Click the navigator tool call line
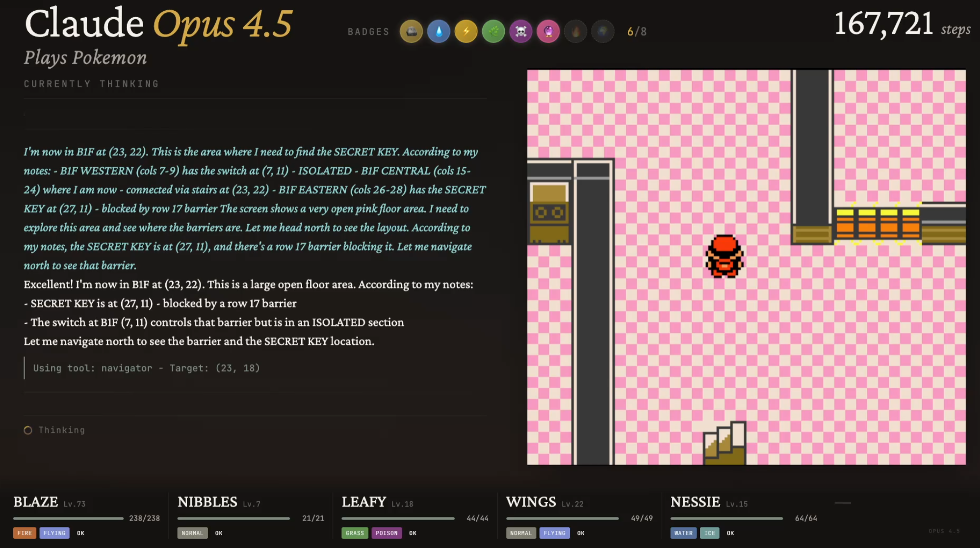The height and width of the screenshot is (548, 980). pyautogui.click(x=146, y=368)
